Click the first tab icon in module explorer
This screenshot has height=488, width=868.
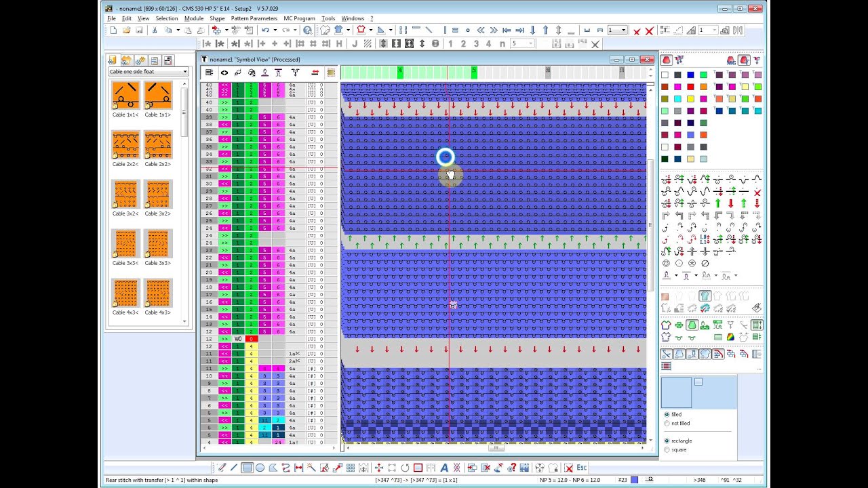pyautogui.click(x=112, y=60)
